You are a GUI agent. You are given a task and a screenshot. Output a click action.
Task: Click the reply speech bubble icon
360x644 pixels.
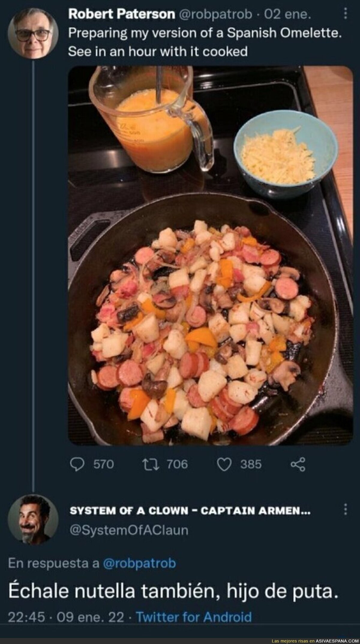[x=77, y=464]
